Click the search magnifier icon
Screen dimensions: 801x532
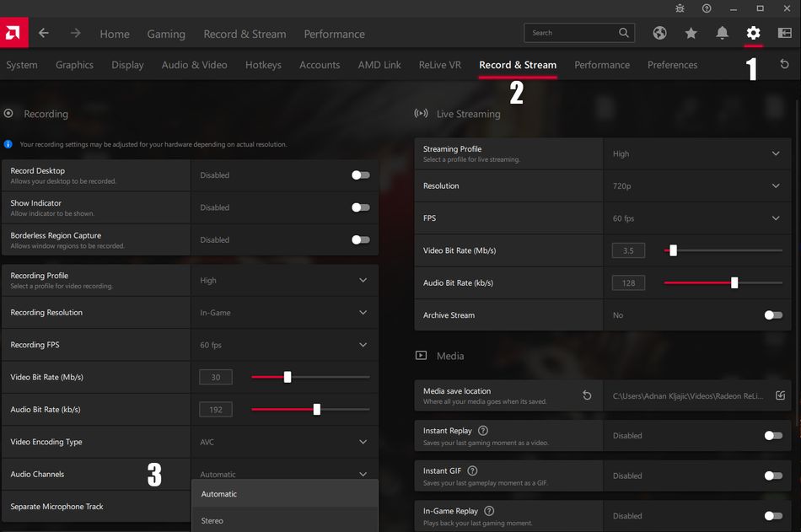click(624, 33)
